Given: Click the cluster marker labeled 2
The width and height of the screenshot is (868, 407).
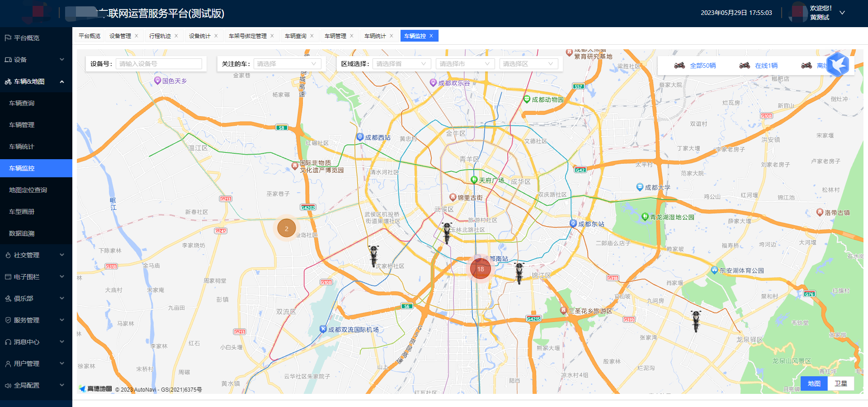Looking at the screenshot, I should click(x=286, y=228).
